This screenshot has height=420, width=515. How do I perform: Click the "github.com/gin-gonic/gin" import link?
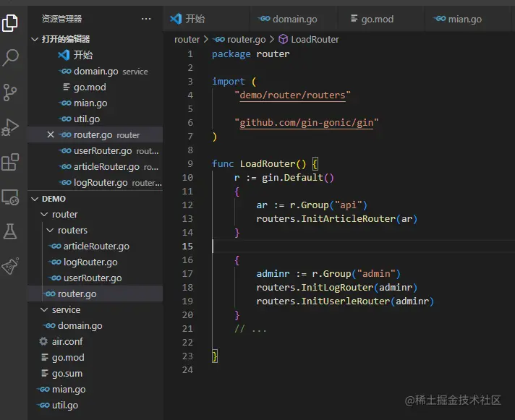(307, 123)
